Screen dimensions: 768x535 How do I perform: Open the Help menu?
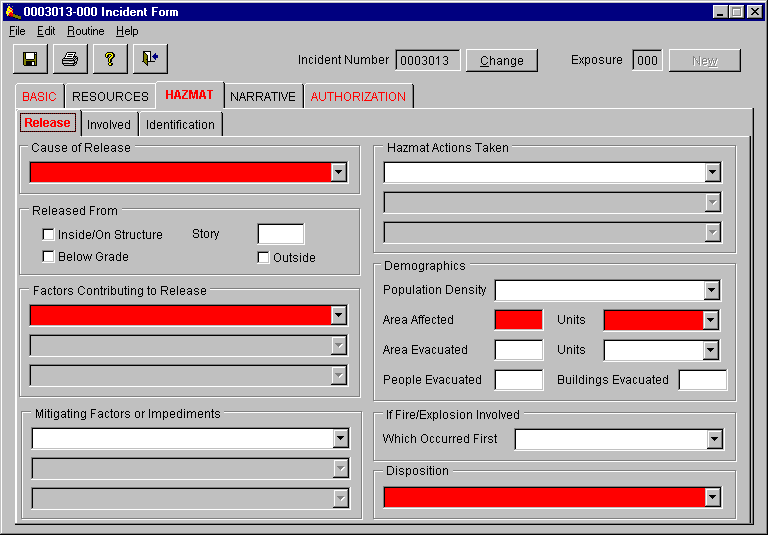click(x=127, y=31)
